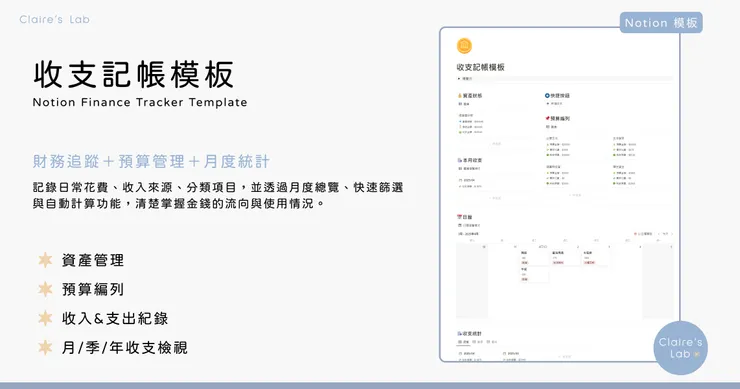Click the 月/季/年收支檢視 feature line
Screen dimensions: 740x389
click(125, 348)
